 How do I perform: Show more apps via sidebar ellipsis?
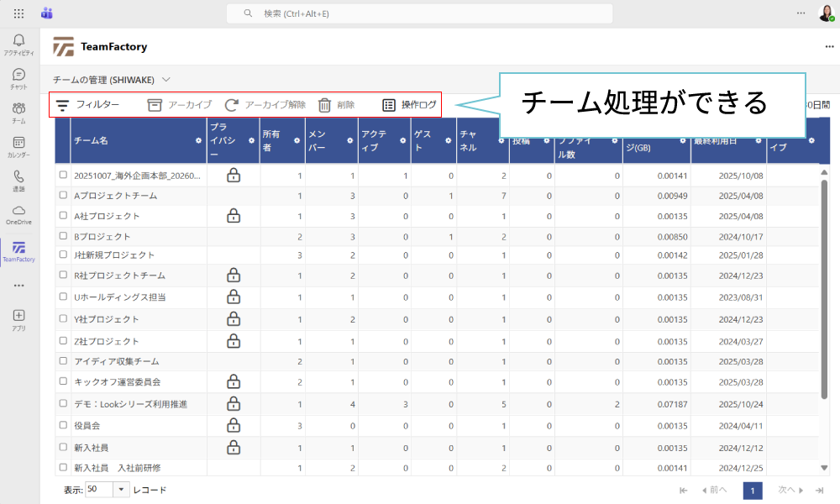[18, 285]
